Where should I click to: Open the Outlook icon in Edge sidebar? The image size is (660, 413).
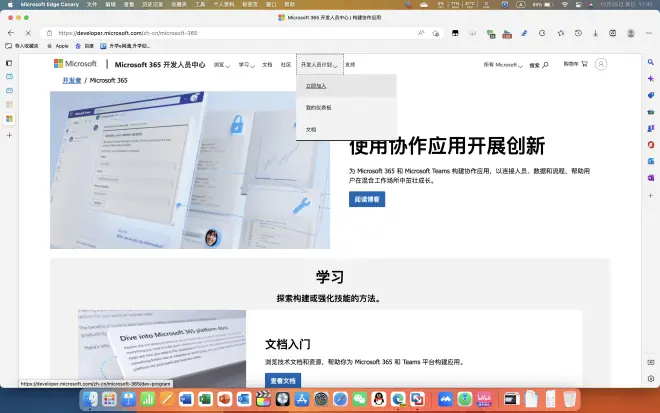(x=651, y=161)
